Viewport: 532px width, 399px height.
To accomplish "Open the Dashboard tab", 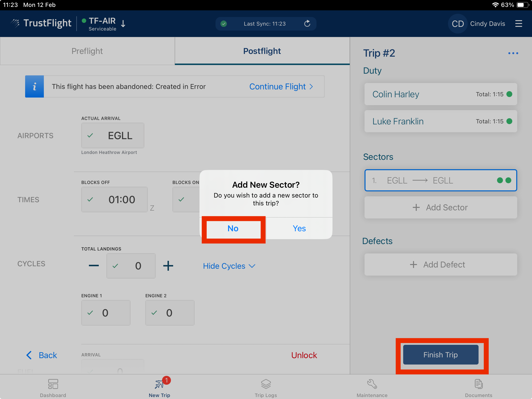I will (x=53, y=388).
